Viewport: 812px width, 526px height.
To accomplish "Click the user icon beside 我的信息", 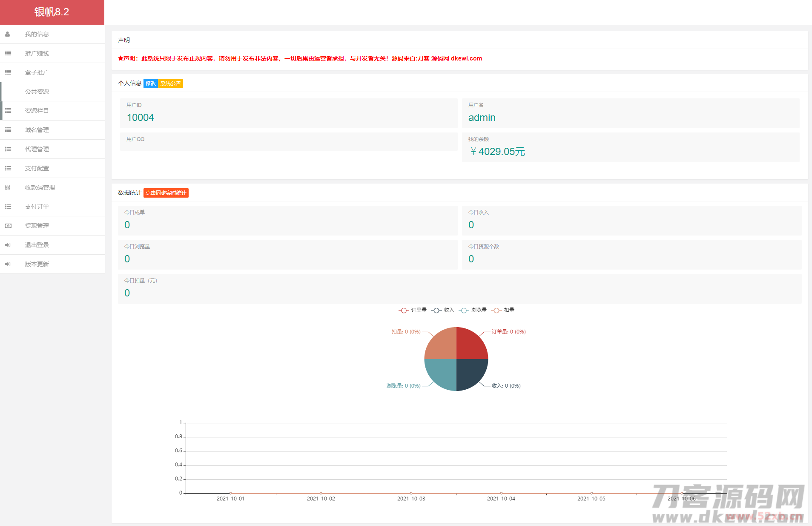I will coord(8,34).
